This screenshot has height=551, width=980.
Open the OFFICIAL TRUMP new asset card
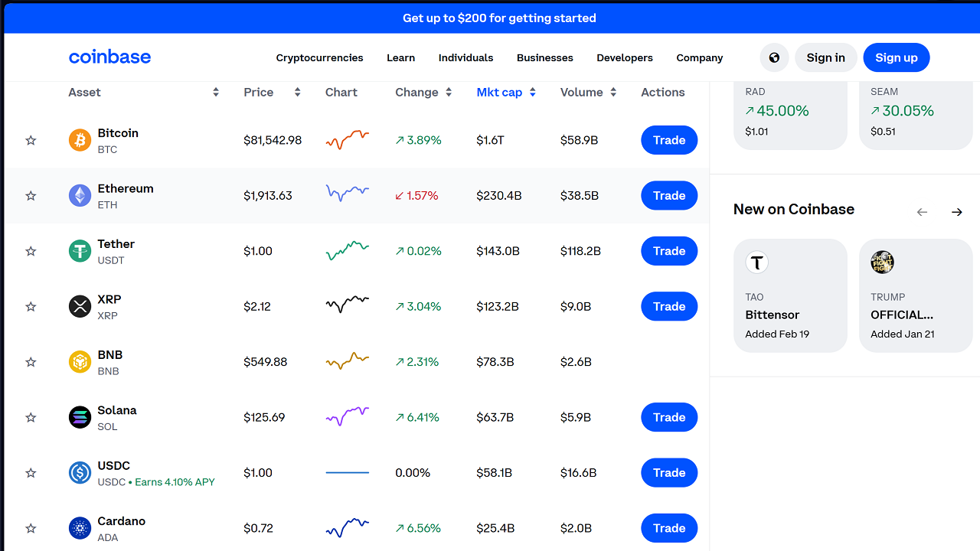tap(916, 295)
